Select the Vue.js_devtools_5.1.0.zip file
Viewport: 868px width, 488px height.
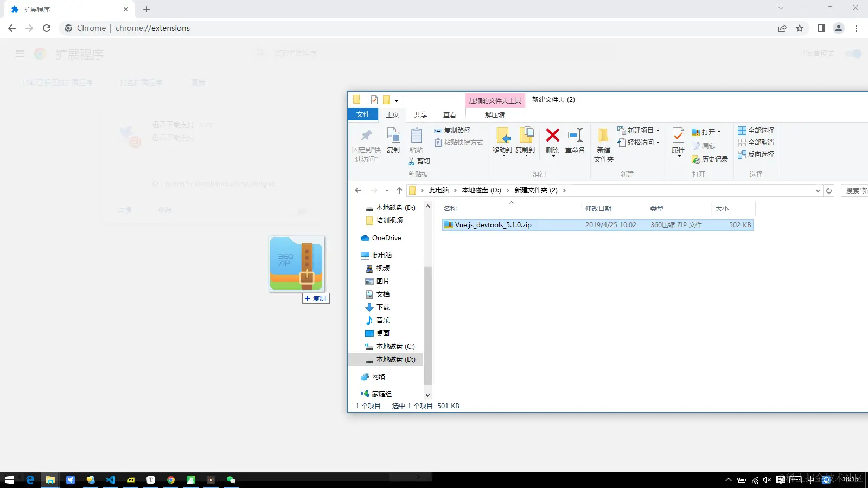point(597,225)
